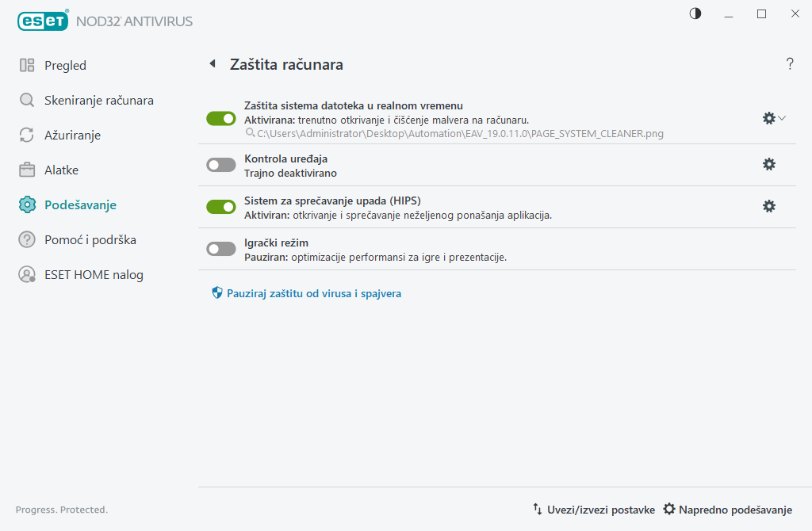Toggle the contrast theme icon in title bar
Screen dimensions: 812x531
point(695,13)
